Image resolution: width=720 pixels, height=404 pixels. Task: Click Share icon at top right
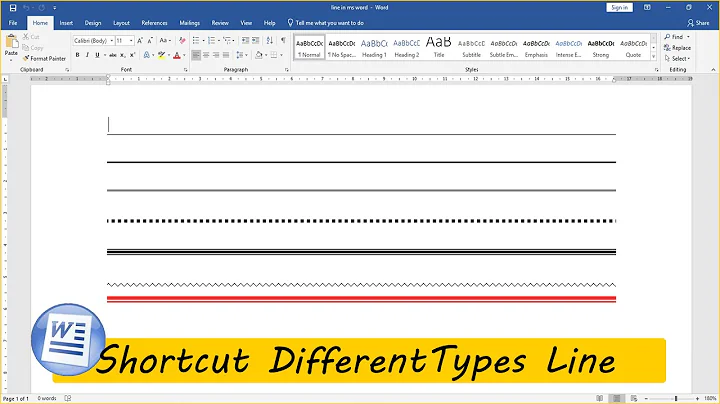pos(690,22)
